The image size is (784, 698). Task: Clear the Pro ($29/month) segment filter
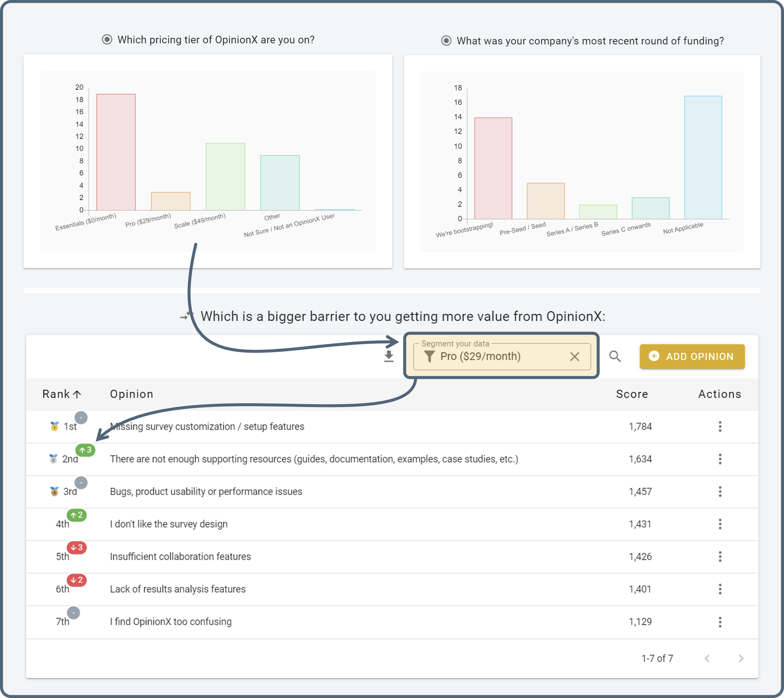point(574,356)
